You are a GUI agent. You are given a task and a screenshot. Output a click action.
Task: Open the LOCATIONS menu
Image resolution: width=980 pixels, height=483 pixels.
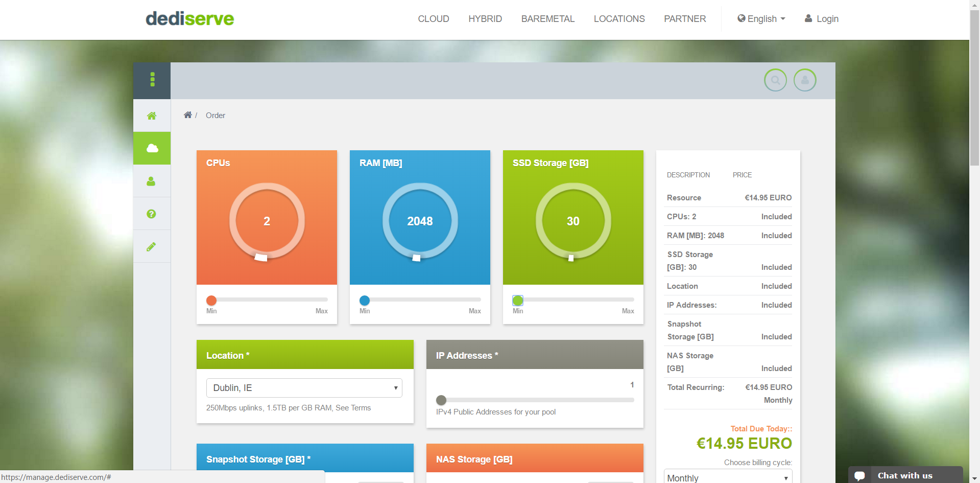[619, 19]
